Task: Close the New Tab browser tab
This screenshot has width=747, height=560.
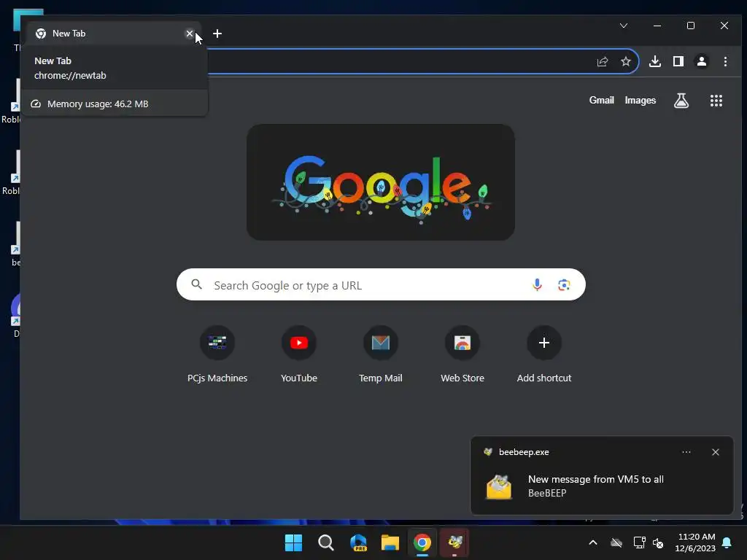Action: [x=189, y=34]
